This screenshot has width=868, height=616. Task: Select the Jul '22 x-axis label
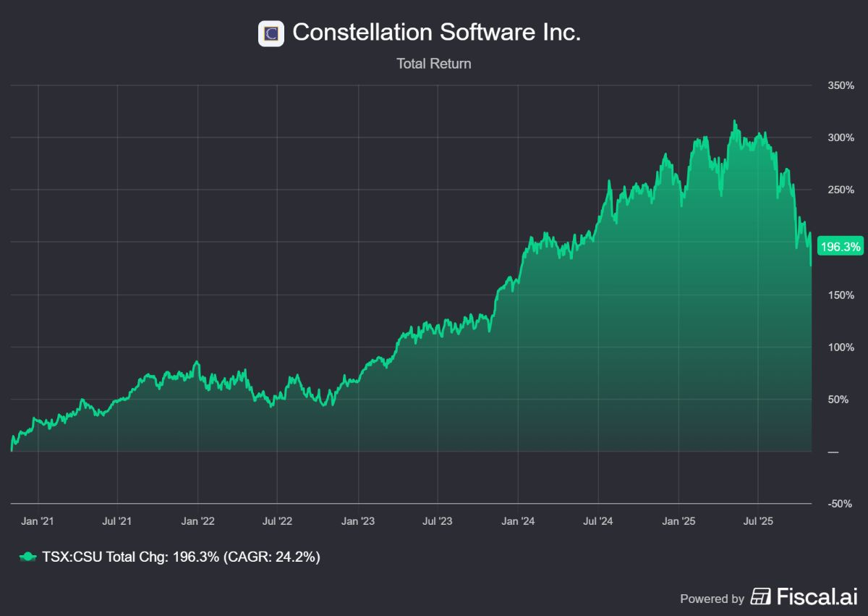(277, 520)
